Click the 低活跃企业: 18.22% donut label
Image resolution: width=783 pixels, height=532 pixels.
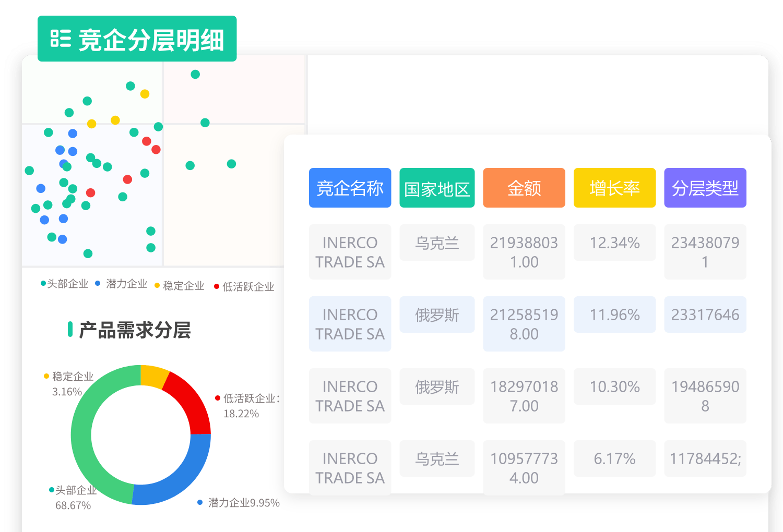point(248,406)
